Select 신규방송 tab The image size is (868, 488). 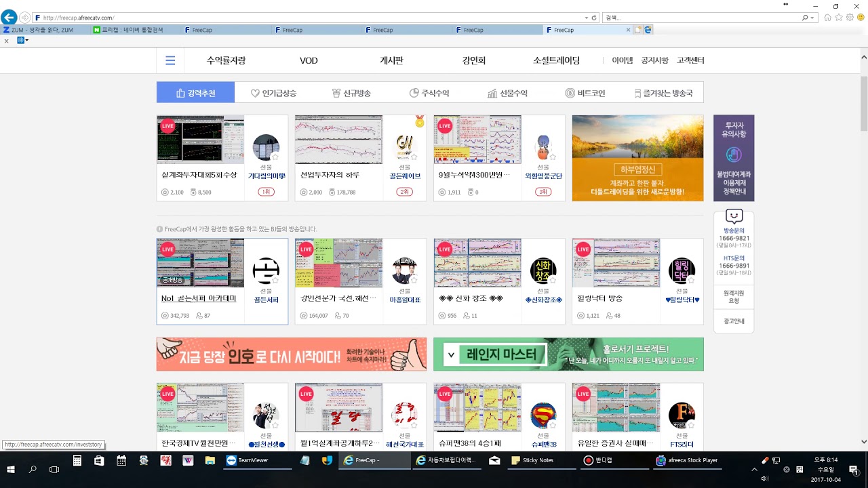pos(351,93)
